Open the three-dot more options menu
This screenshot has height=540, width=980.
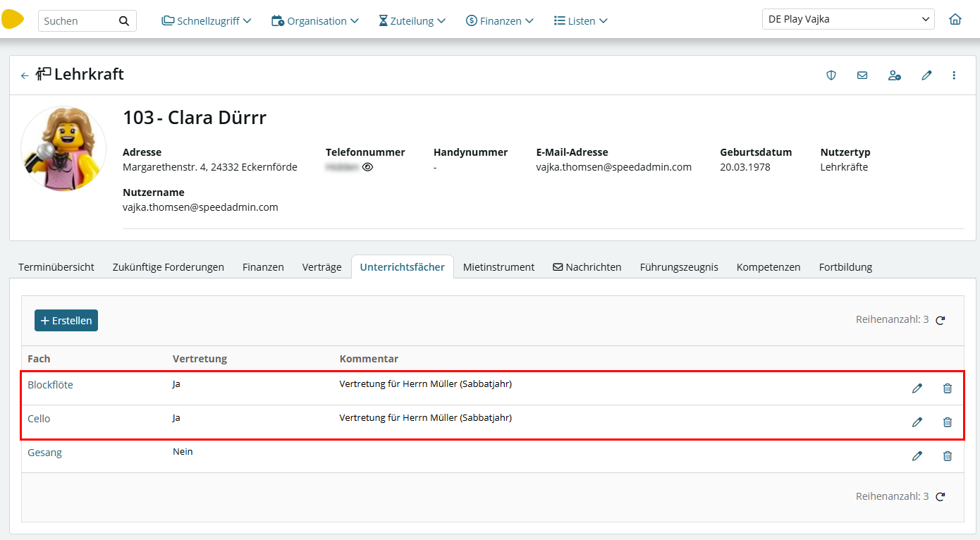pyautogui.click(x=954, y=75)
